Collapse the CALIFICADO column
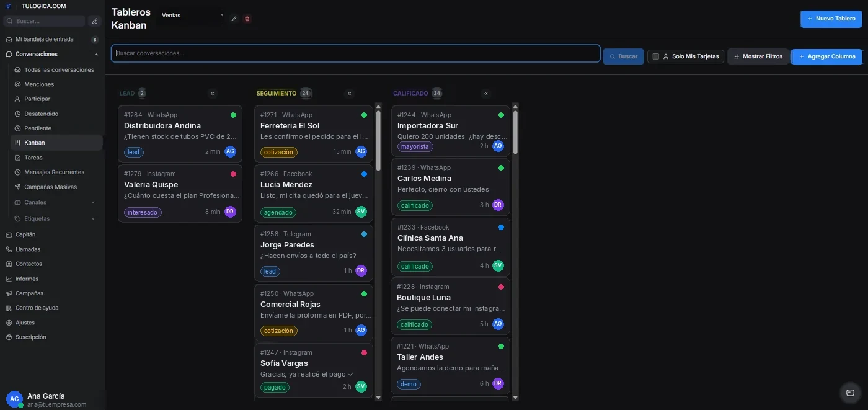 [x=486, y=94]
